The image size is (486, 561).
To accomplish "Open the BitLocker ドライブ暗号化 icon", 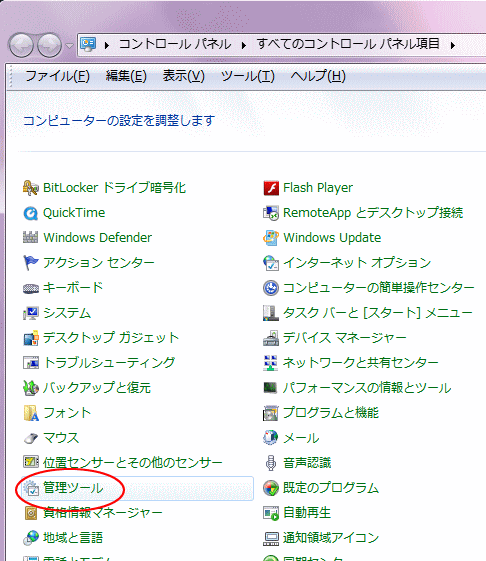I will click(30, 188).
